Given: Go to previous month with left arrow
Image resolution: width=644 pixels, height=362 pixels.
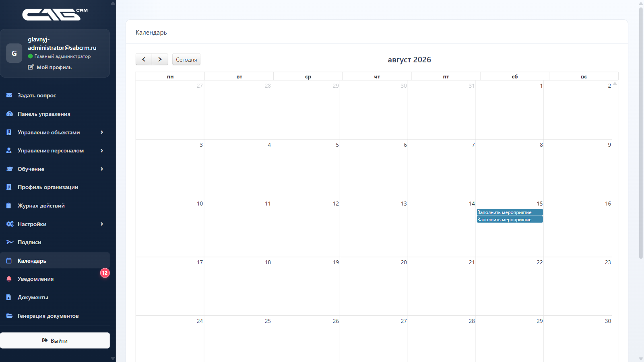Looking at the screenshot, I should 144,60.
